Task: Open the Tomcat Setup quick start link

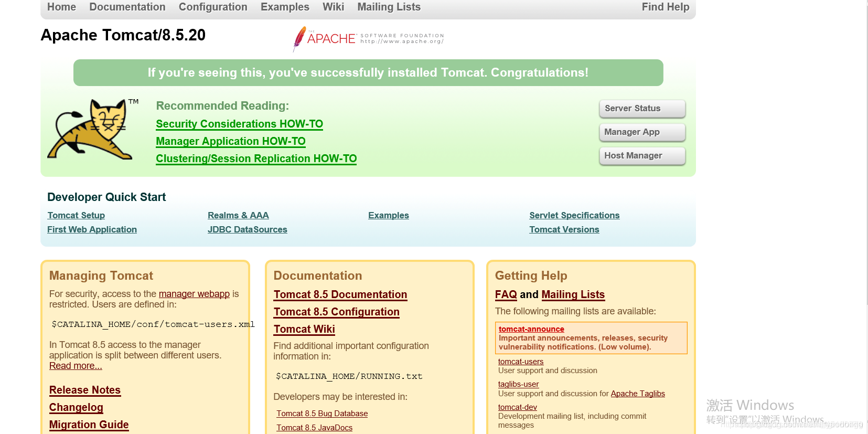Action: tap(76, 215)
